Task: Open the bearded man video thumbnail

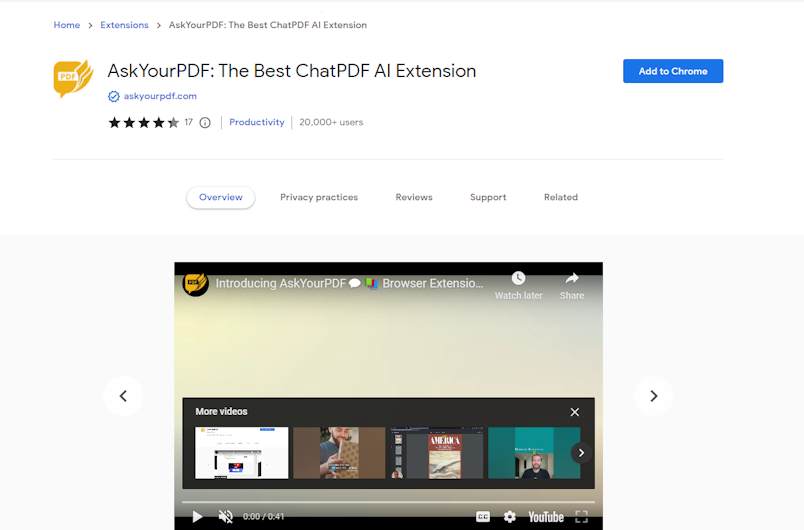Action: point(339,453)
